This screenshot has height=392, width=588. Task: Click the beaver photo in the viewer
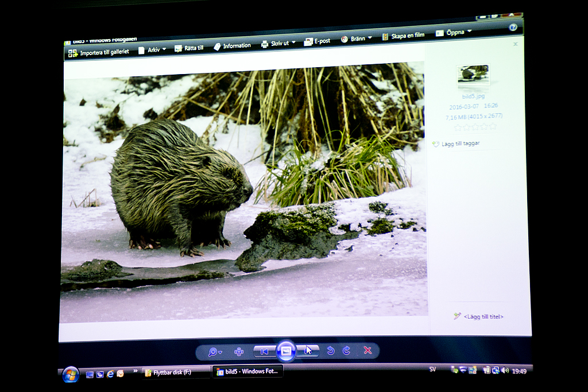pos(243,191)
